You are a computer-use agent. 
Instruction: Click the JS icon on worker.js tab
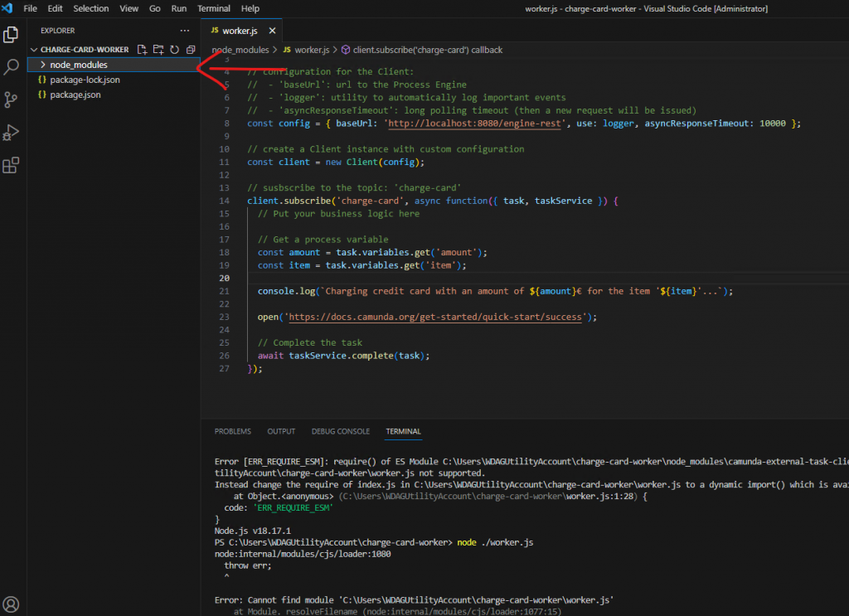[x=215, y=31]
